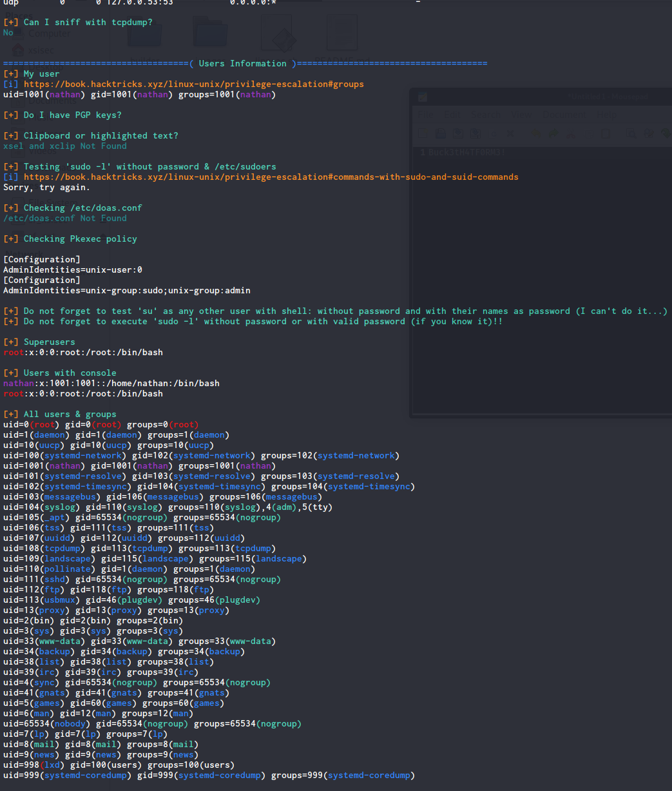Open the Help menu in Mousepad
This screenshot has width=672, height=791.
coord(607,115)
